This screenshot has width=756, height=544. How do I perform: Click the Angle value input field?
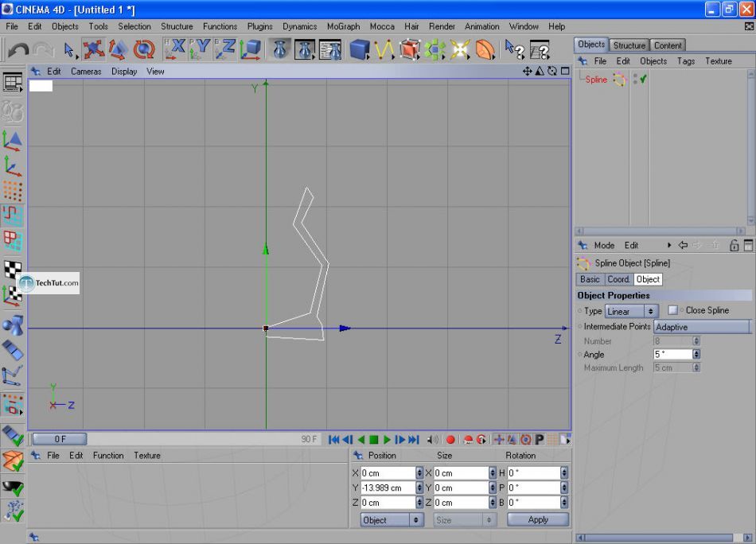(x=672, y=354)
